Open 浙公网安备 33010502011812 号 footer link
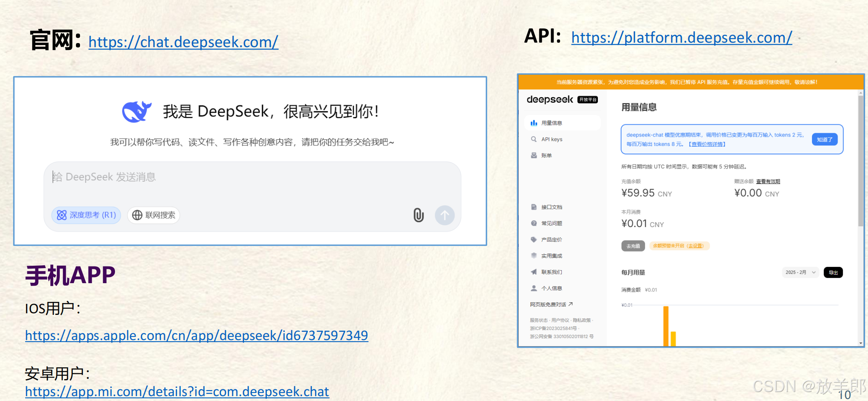868x401 pixels. [x=562, y=336]
